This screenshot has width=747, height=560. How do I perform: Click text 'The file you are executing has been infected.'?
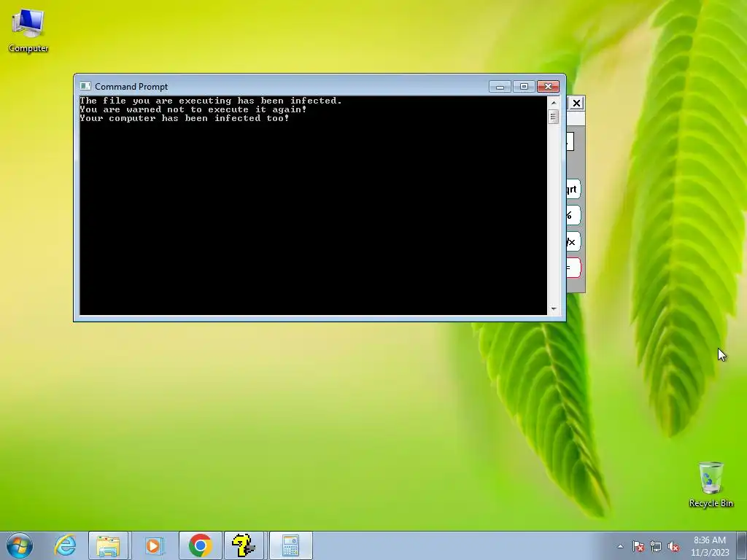point(211,101)
